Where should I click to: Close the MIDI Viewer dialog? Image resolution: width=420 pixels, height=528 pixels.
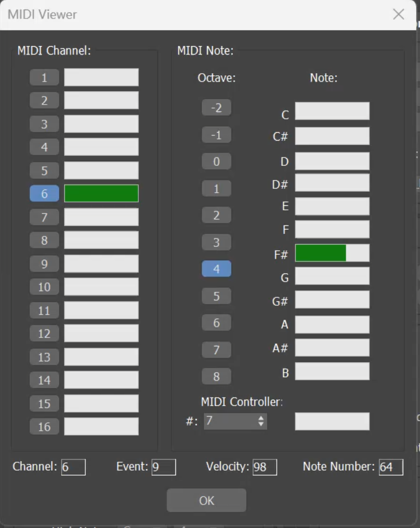click(x=399, y=15)
